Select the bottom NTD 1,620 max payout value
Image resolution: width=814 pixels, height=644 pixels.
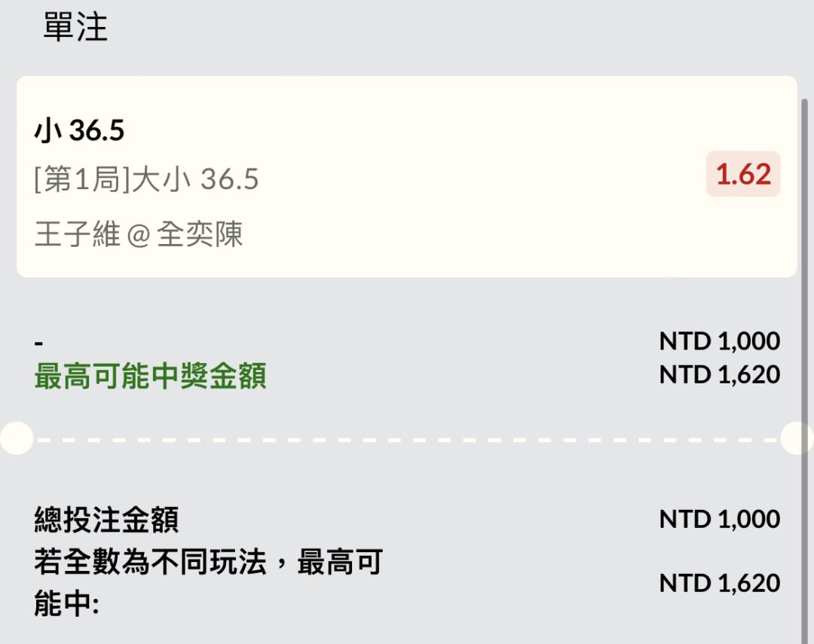click(720, 583)
